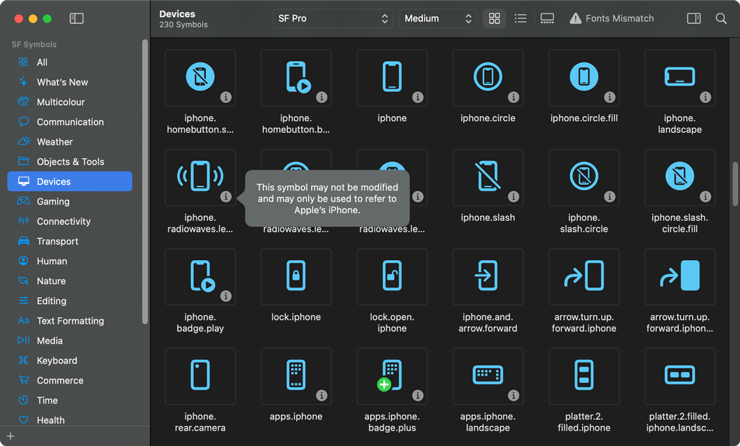740x446 pixels.
Task: Select the iphone.and.arrow.forward symbol
Action: click(x=488, y=277)
